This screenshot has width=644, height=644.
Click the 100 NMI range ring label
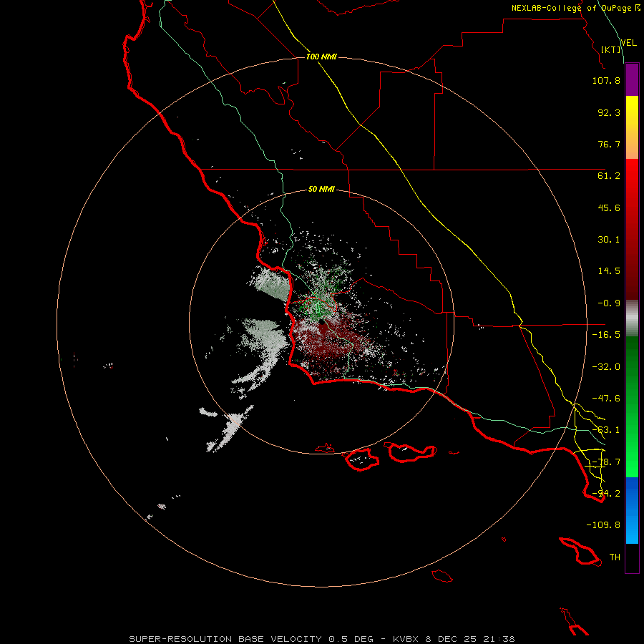(x=321, y=57)
